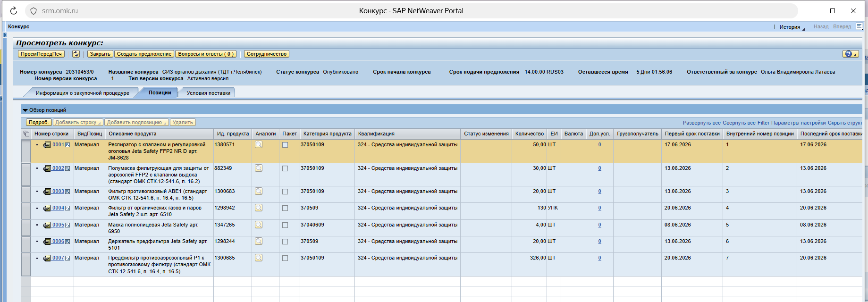The height and width of the screenshot is (302, 868).
Task: Open the Информация о закупочной процедуре tab
Action: 82,93
